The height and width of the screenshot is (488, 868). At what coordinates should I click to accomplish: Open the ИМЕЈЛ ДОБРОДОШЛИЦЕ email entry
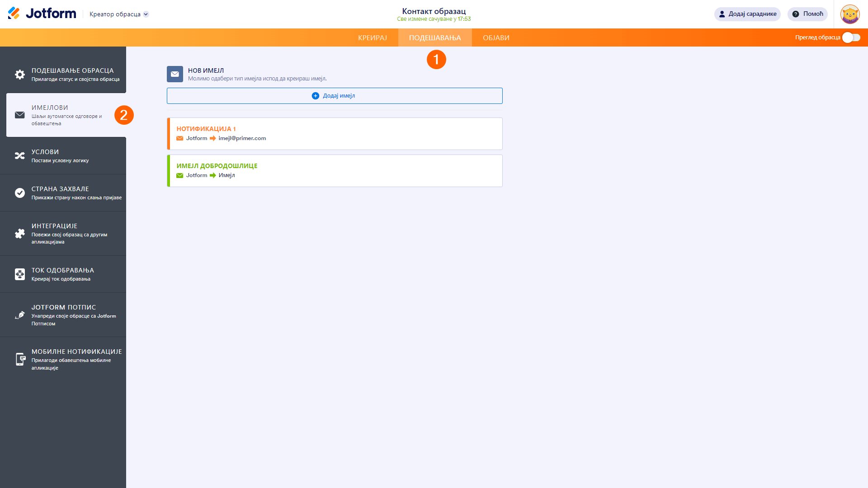tap(335, 171)
